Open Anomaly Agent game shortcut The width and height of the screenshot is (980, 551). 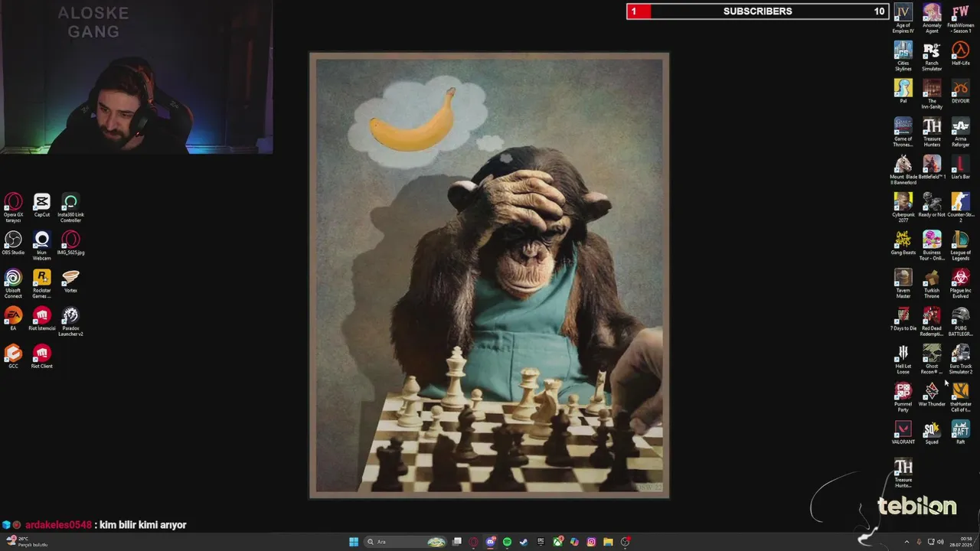point(932,18)
